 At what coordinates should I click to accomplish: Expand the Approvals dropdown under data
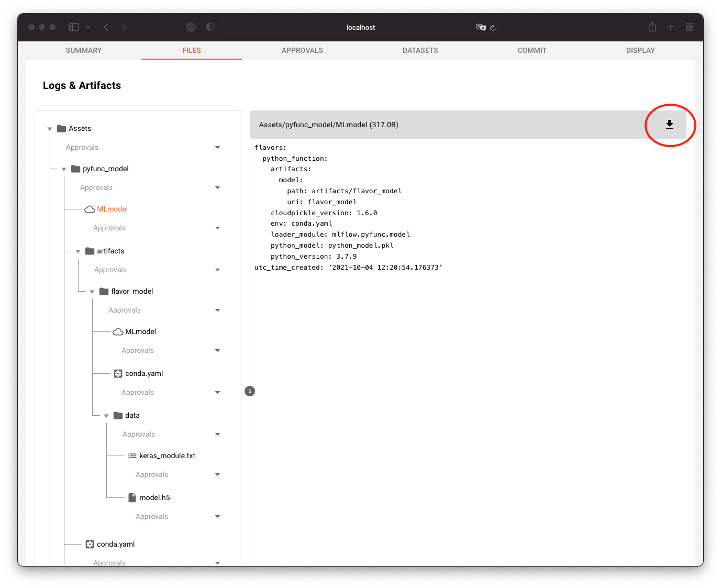pyautogui.click(x=217, y=435)
